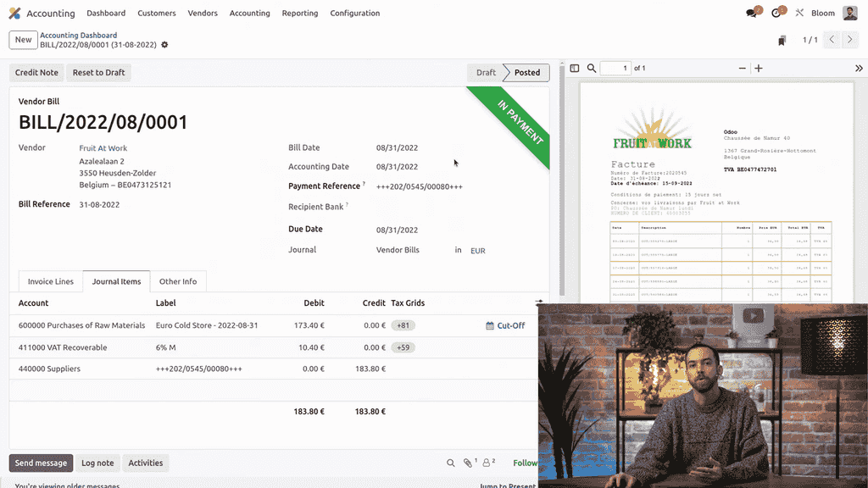The height and width of the screenshot is (488, 868).
Task: Open attachments via the paperclip icon
Action: click(x=467, y=463)
